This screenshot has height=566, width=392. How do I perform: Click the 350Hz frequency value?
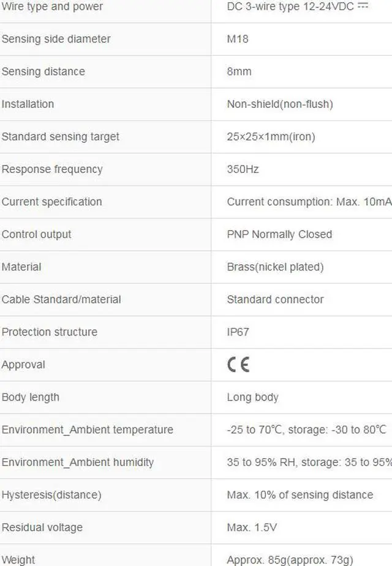pyautogui.click(x=243, y=169)
